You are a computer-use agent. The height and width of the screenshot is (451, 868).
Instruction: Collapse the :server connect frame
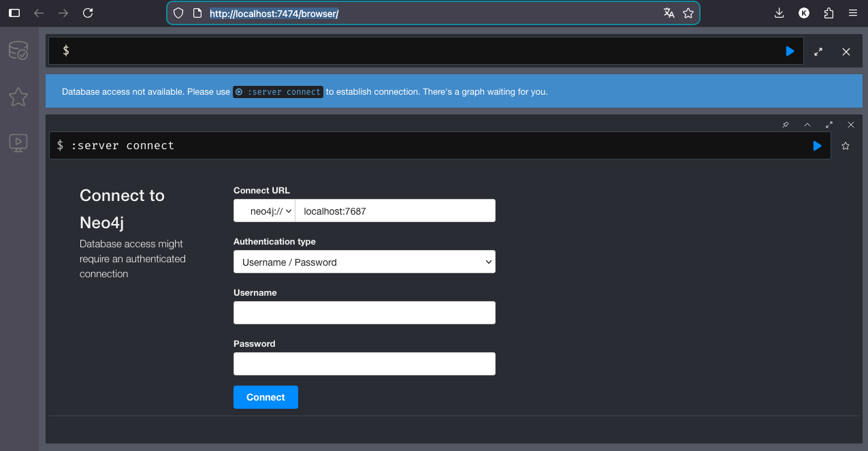click(x=807, y=125)
